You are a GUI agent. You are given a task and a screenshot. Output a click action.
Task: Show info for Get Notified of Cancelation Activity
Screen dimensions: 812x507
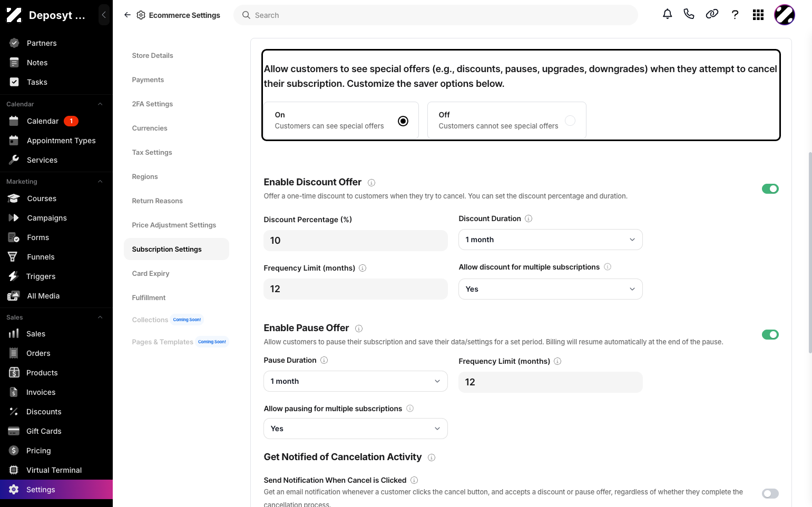coord(432,458)
